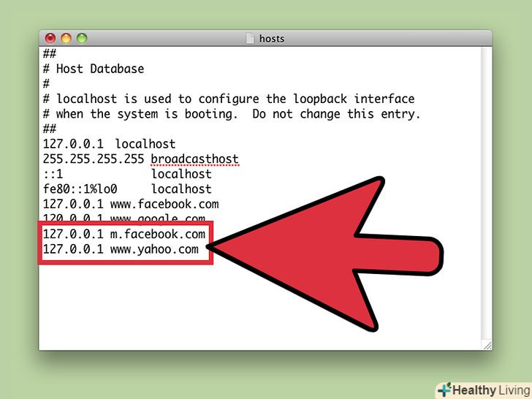Click the red close window button
The height and width of the screenshot is (399, 532).
click(50, 38)
